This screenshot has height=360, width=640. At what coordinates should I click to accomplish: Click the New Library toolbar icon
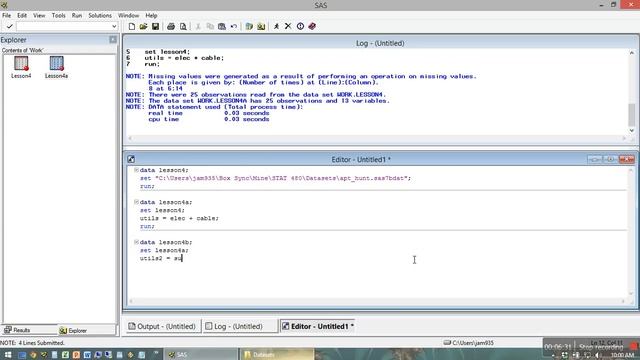click(x=249, y=27)
